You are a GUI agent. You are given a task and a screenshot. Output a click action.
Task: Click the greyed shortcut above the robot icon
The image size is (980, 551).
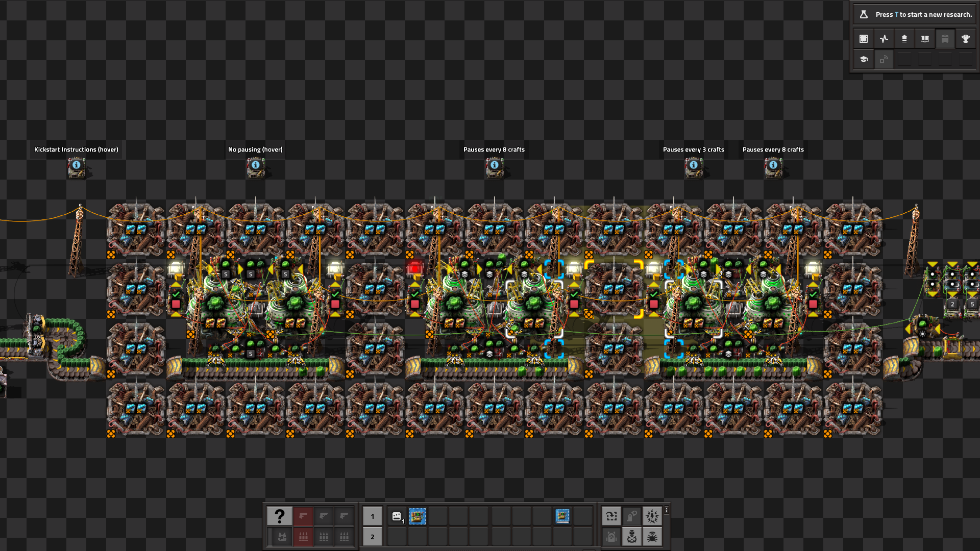(x=632, y=516)
